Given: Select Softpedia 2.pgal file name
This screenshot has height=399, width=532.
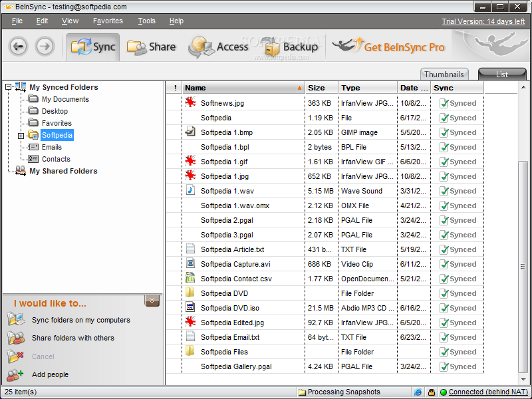Looking at the screenshot, I should [227, 220].
